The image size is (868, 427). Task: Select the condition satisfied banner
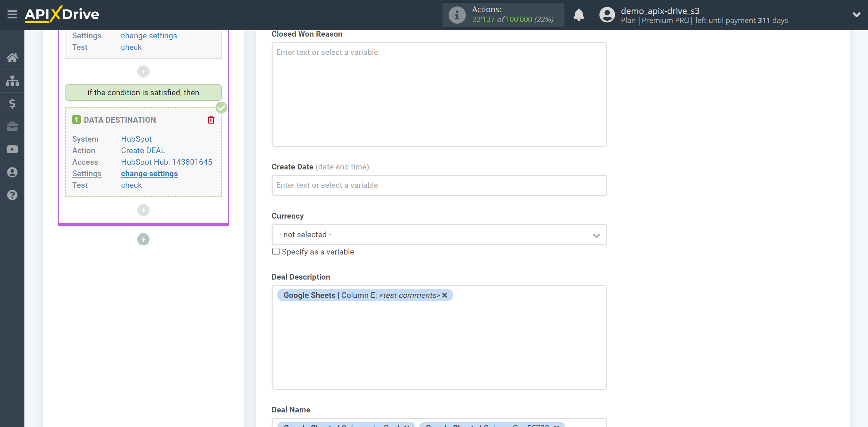(143, 93)
